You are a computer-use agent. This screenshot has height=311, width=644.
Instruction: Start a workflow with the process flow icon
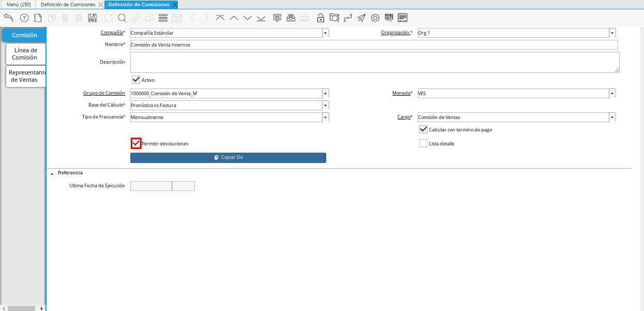pos(348,18)
